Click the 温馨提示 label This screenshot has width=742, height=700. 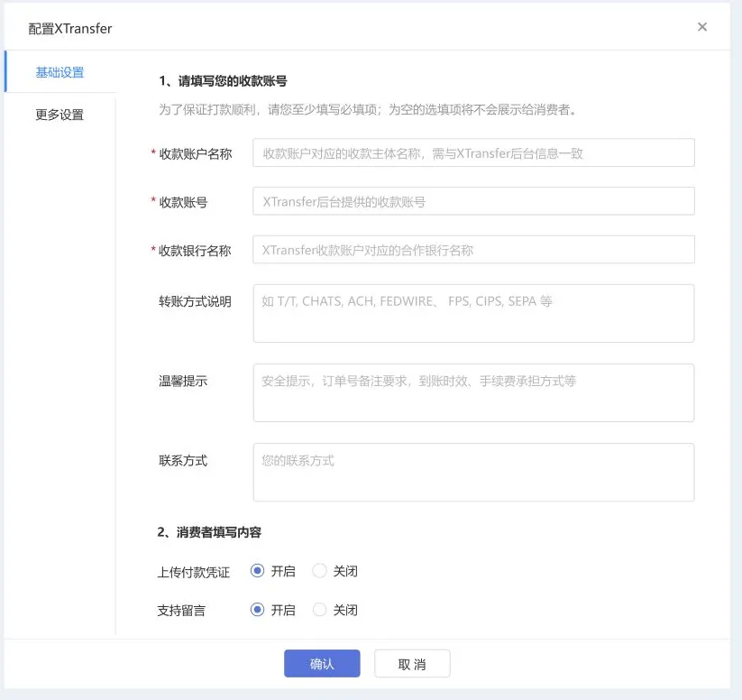[x=183, y=381]
